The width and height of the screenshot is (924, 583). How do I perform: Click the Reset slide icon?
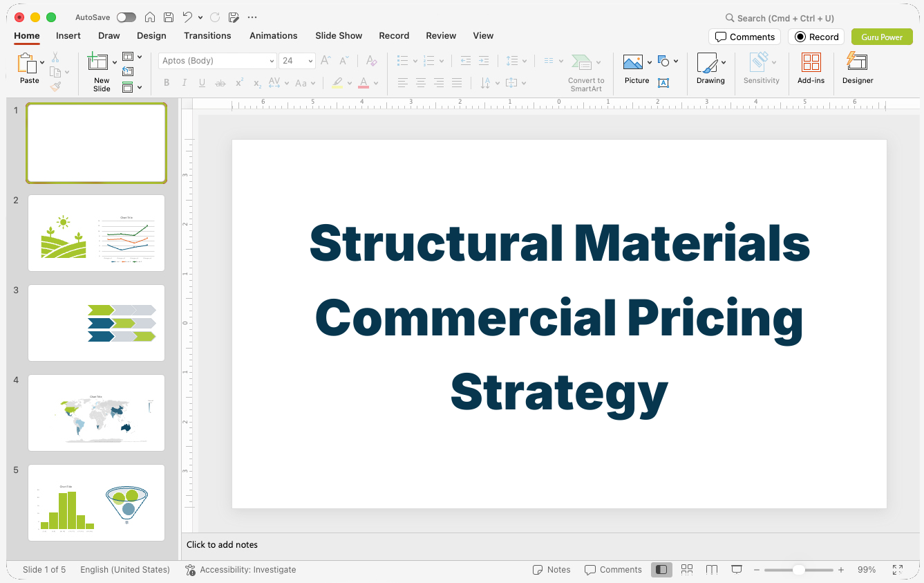pos(128,71)
